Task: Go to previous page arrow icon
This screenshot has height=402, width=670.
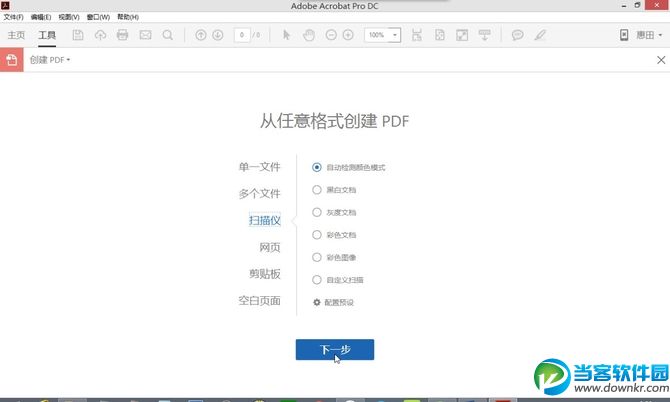Action: [201, 35]
